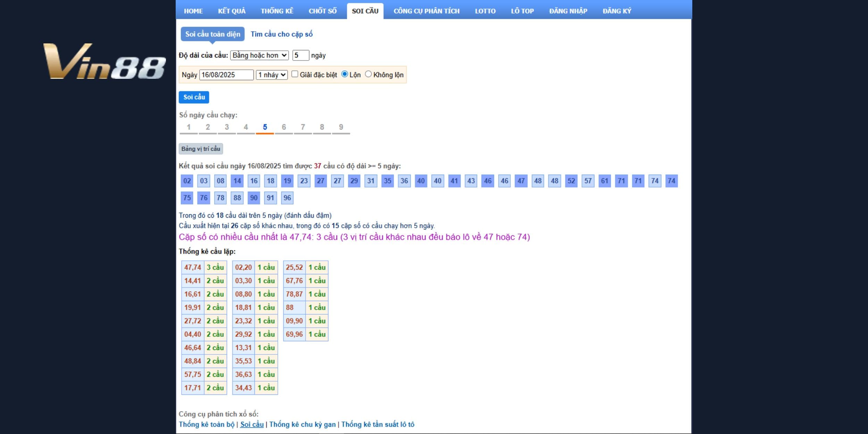Select 7 days bridge run tab
The width and height of the screenshot is (868, 434).
(x=303, y=127)
